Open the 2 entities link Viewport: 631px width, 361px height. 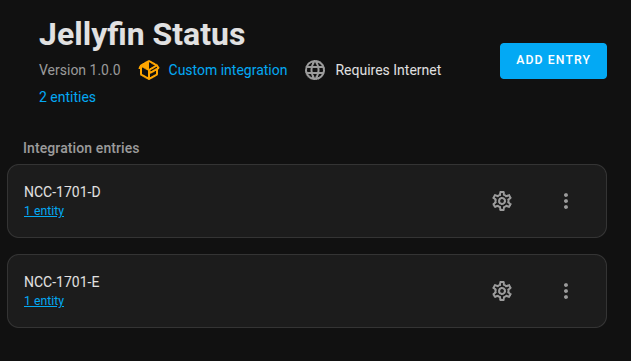(67, 97)
